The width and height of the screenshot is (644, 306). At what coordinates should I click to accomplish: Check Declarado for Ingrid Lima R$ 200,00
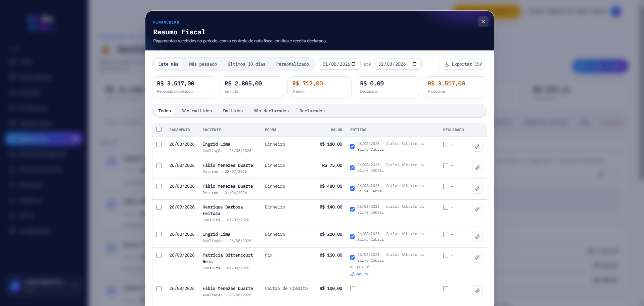446,235
